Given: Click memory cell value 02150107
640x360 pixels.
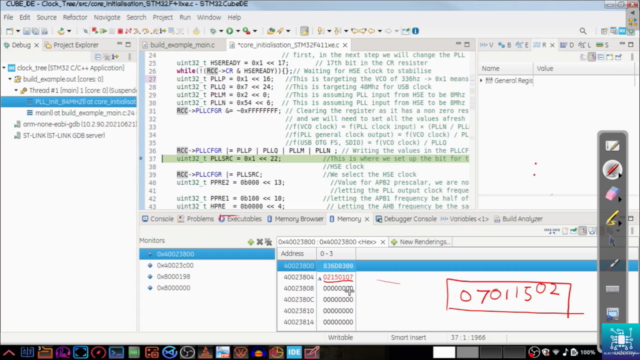Looking at the screenshot, I should (338, 277).
